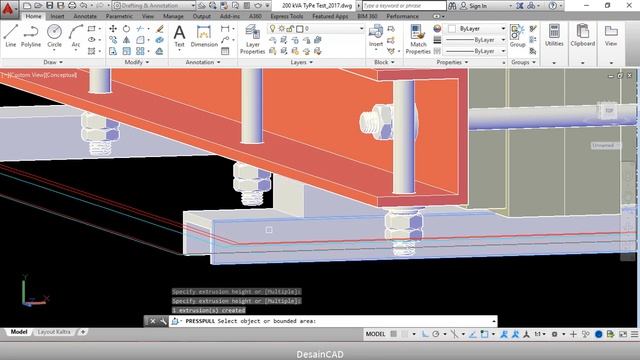640x360 pixels.
Task: Click the Insert block icon
Action: (x=376, y=36)
